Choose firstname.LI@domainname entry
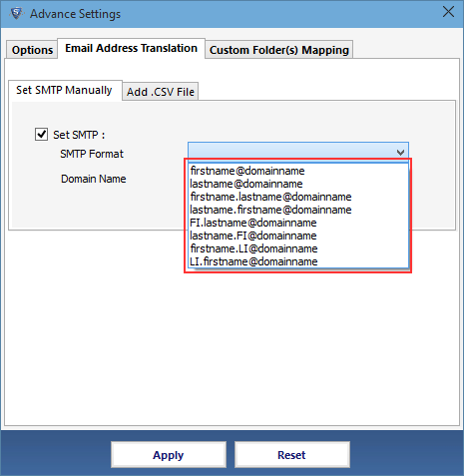Image resolution: width=464 pixels, height=476 pixels. coord(297,248)
